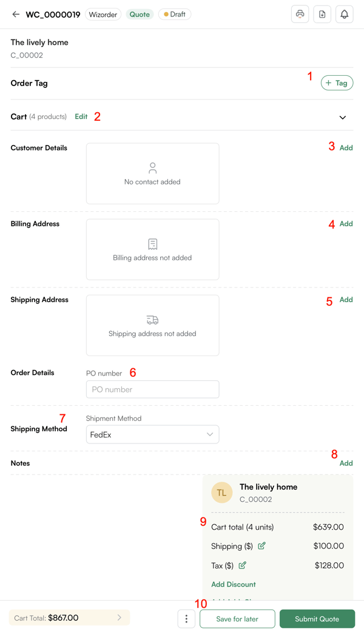Click the PO number input field
The height and width of the screenshot is (637, 364).
152,389
